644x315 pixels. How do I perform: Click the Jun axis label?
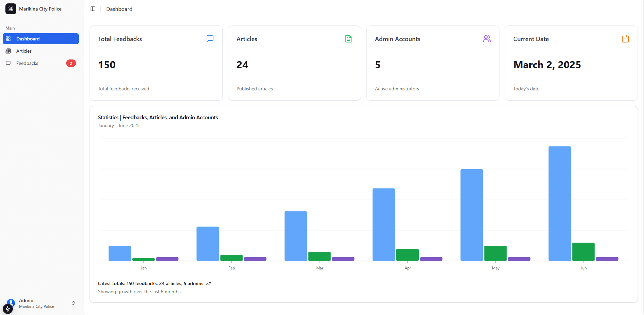[x=584, y=268]
